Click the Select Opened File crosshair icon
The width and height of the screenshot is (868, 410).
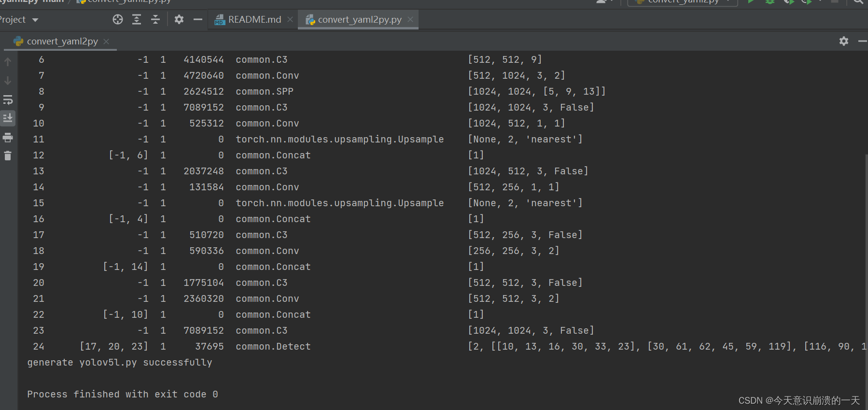tap(118, 19)
